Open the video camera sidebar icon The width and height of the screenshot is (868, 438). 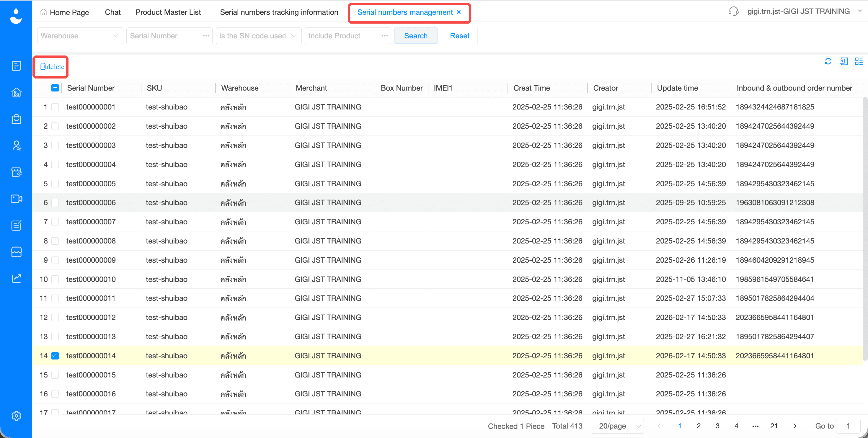(x=16, y=199)
